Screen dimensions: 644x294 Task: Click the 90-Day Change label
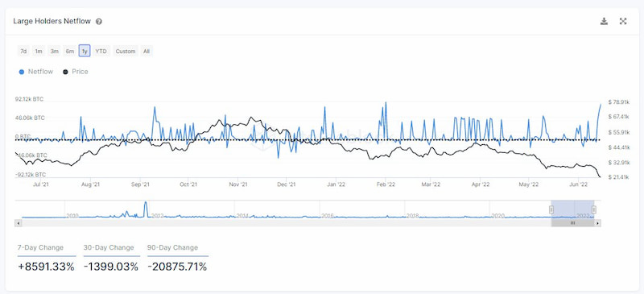(172, 247)
